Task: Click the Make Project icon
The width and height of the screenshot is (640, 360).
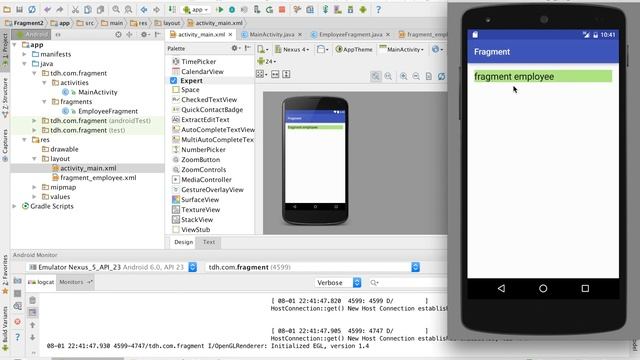Action: point(172,9)
